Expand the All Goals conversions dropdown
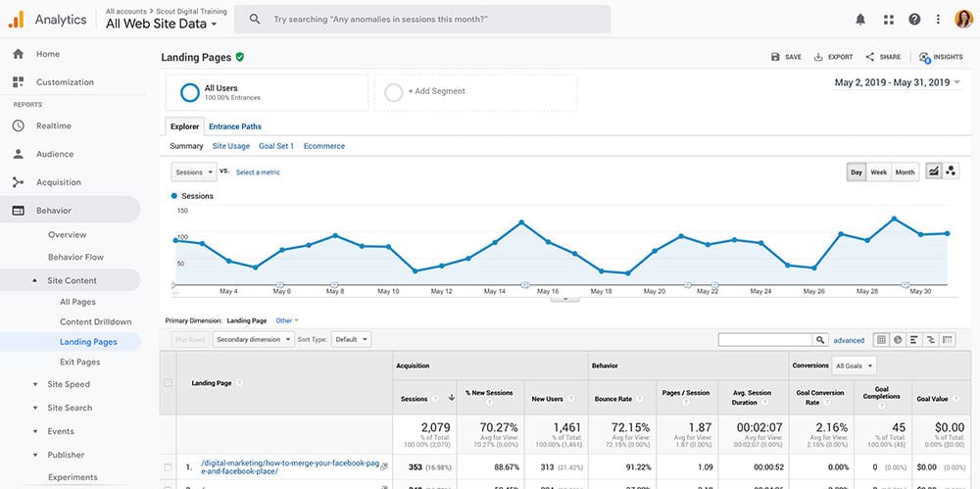 (x=853, y=367)
